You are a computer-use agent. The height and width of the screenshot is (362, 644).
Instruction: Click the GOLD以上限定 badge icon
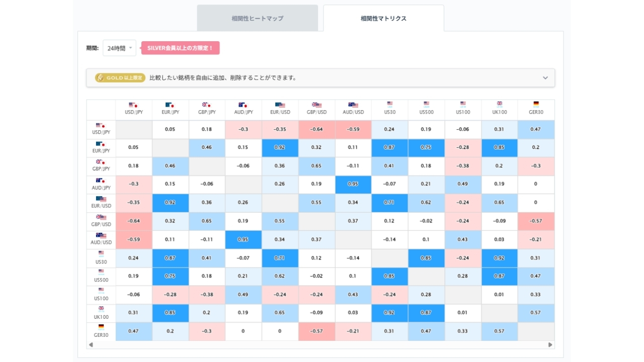click(x=120, y=78)
